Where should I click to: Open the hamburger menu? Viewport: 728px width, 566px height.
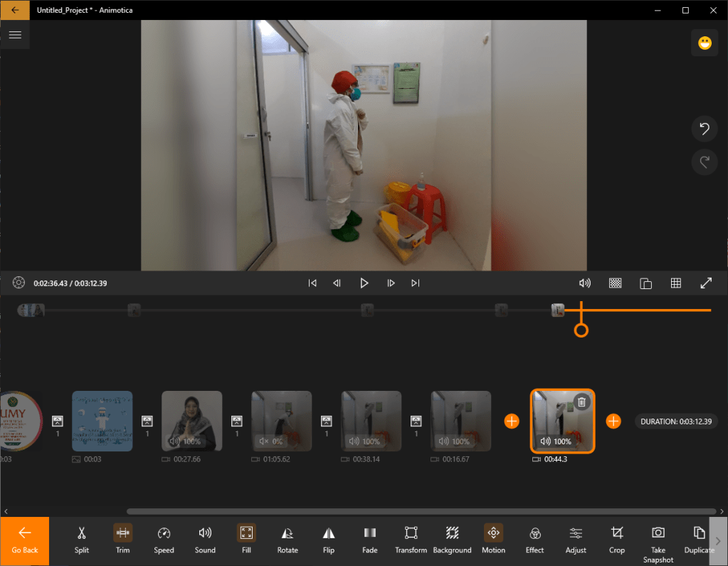click(15, 34)
